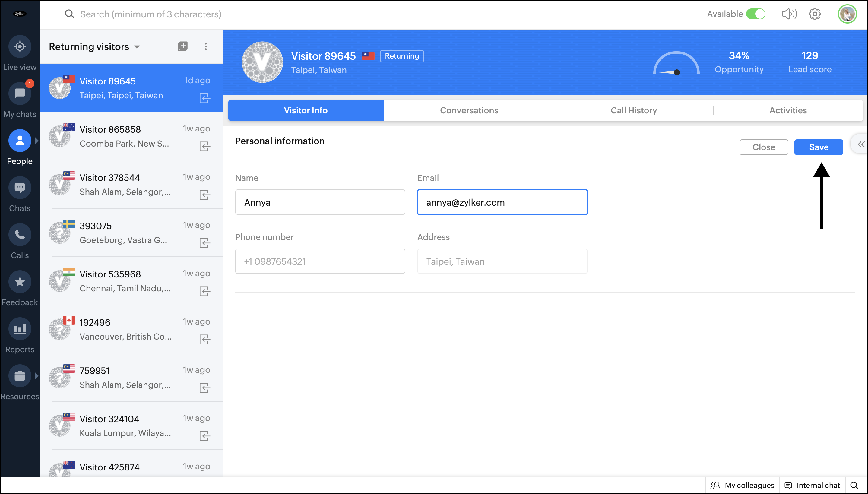The height and width of the screenshot is (494, 868).
Task: Open My chats with notification badge
Action: point(20,93)
